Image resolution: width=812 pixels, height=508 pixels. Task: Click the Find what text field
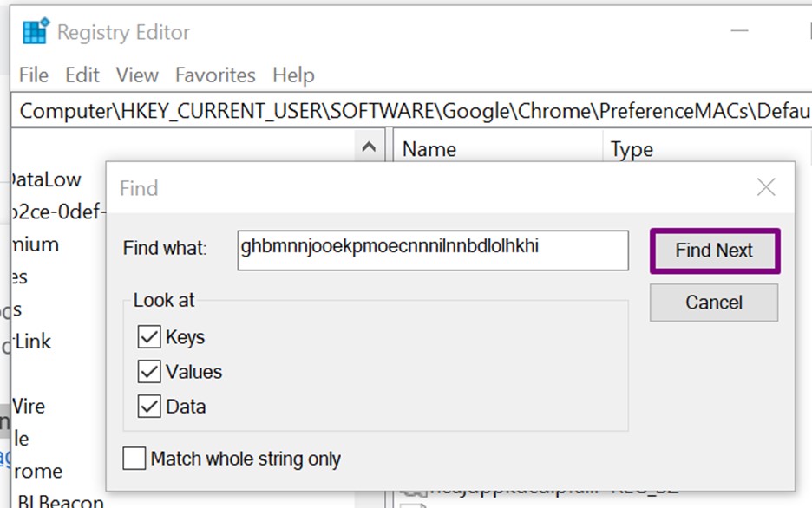[x=432, y=250]
